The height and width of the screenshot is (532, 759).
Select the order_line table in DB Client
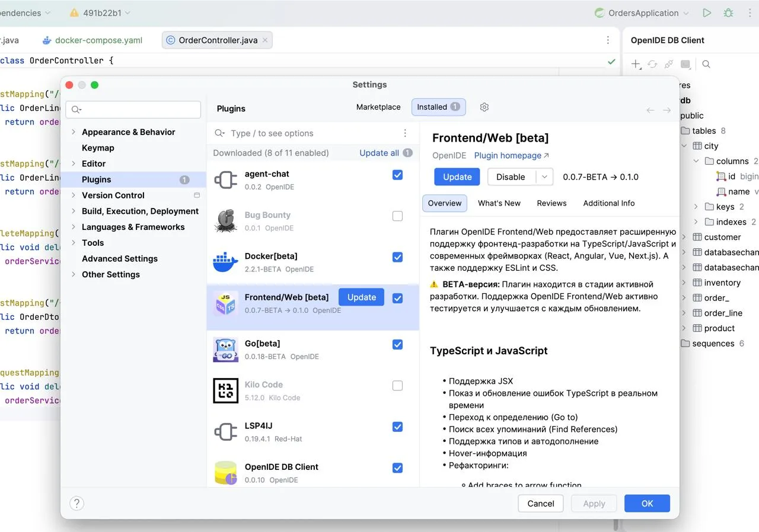pos(723,313)
